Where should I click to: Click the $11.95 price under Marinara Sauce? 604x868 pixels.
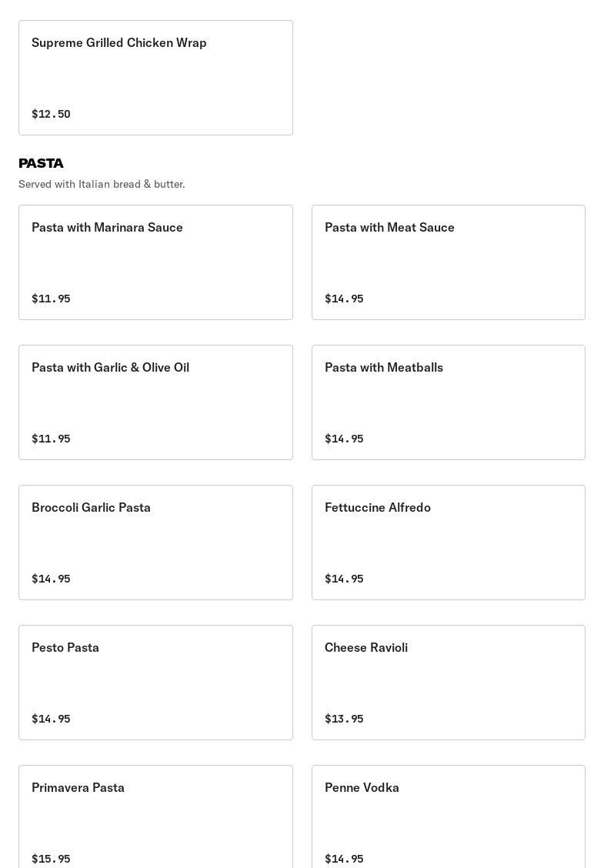coord(51,299)
